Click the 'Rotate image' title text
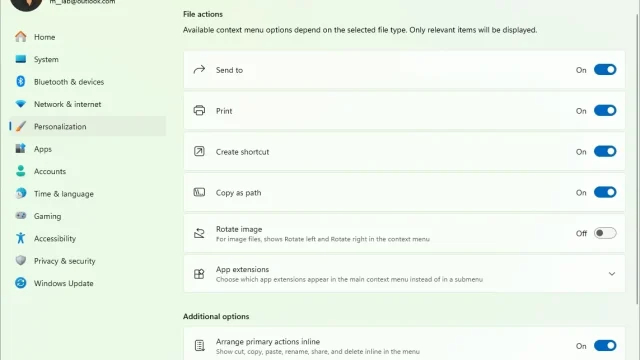Image resolution: width=640 pixels, height=360 pixels. tap(239, 229)
